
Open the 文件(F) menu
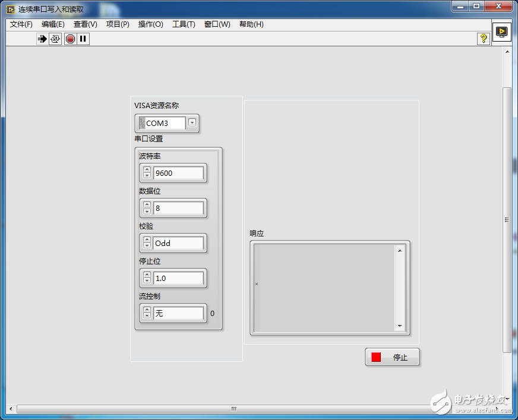[21, 24]
